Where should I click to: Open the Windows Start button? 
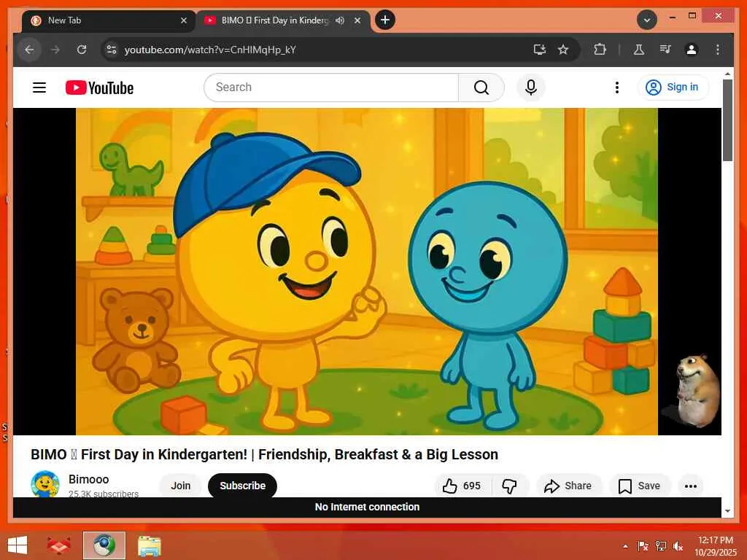18,545
